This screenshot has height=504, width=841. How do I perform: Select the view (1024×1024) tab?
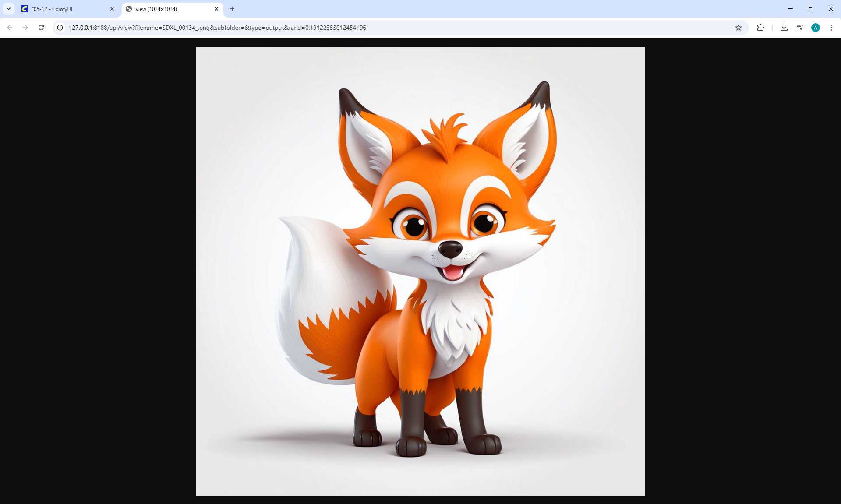[166, 9]
